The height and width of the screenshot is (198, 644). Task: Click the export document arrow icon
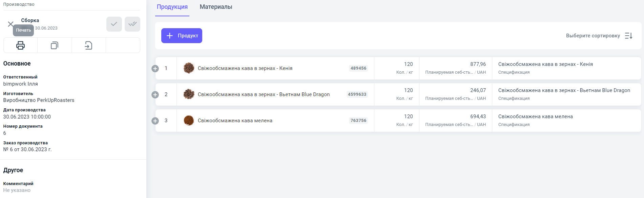coord(88,46)
